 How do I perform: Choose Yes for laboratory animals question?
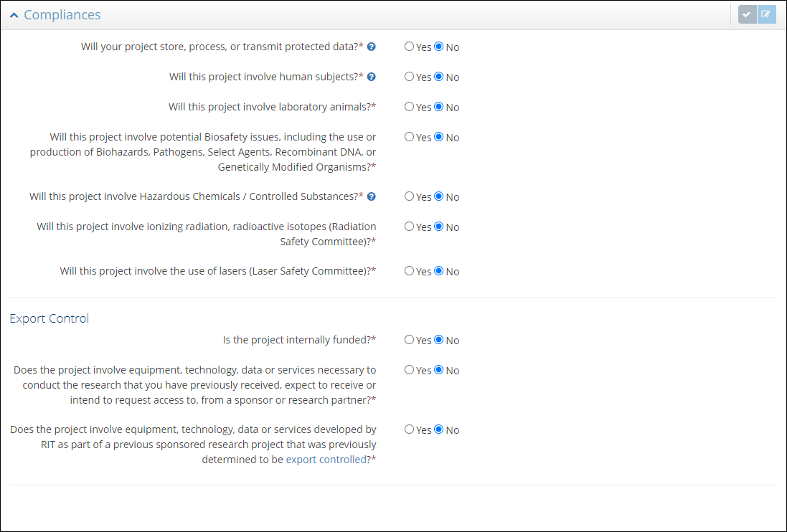(x=409, y=107)
